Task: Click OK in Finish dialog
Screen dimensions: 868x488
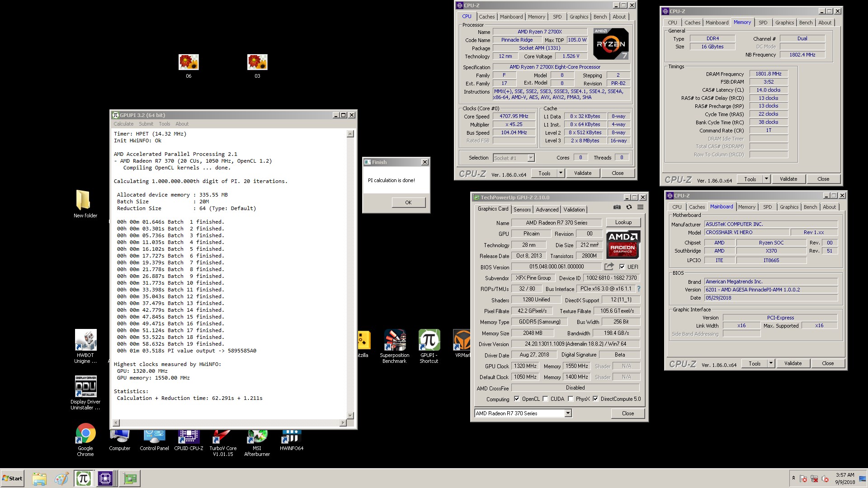Action: pos(408,202)
